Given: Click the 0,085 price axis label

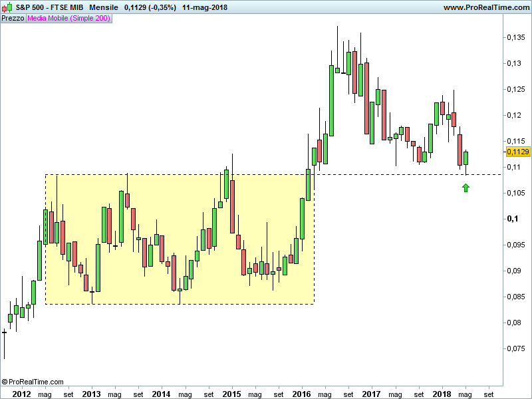Looking at the screenshot, I should [516, 297].
